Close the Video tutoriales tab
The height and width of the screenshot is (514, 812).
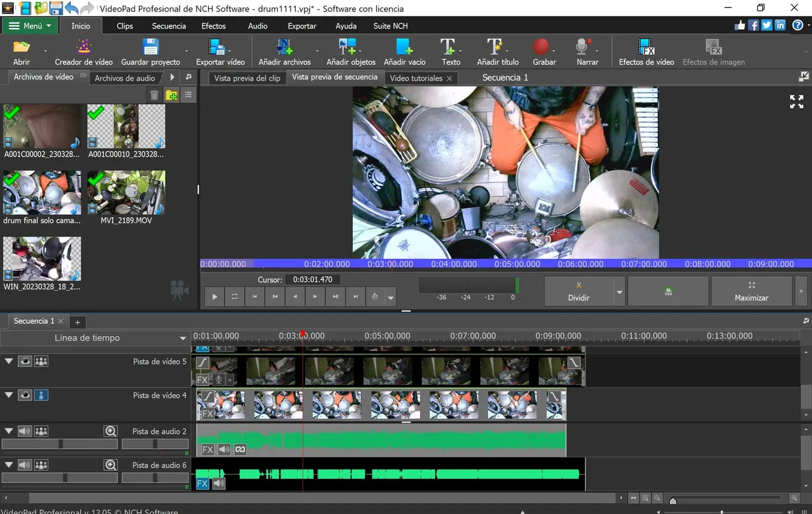pos(449,78)
